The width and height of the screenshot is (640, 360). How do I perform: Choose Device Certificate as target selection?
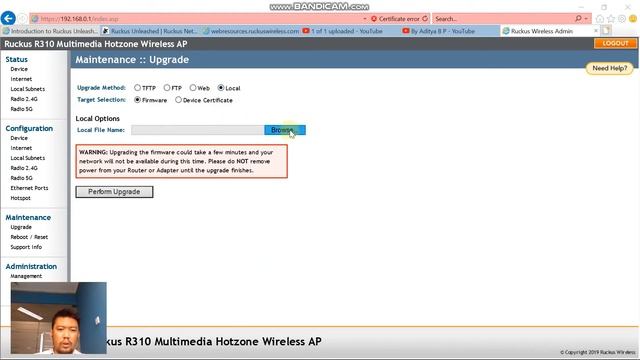178,100
